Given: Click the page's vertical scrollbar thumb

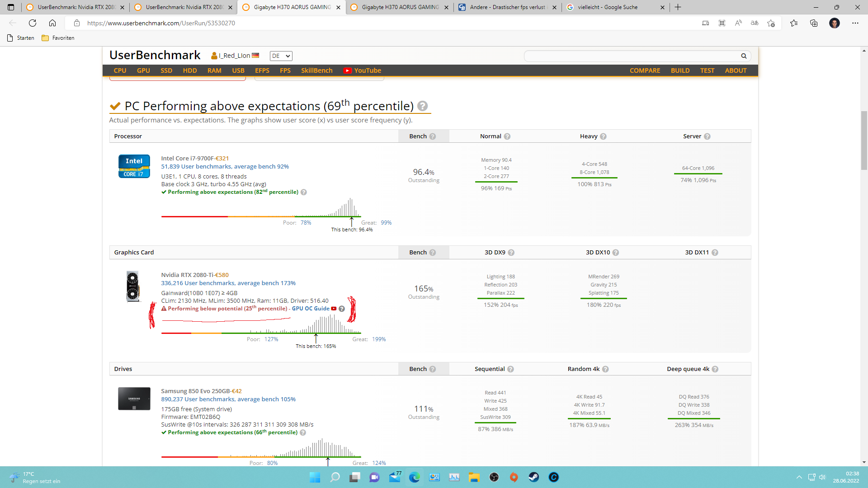Looking at the screenshot, I should 864,140.
